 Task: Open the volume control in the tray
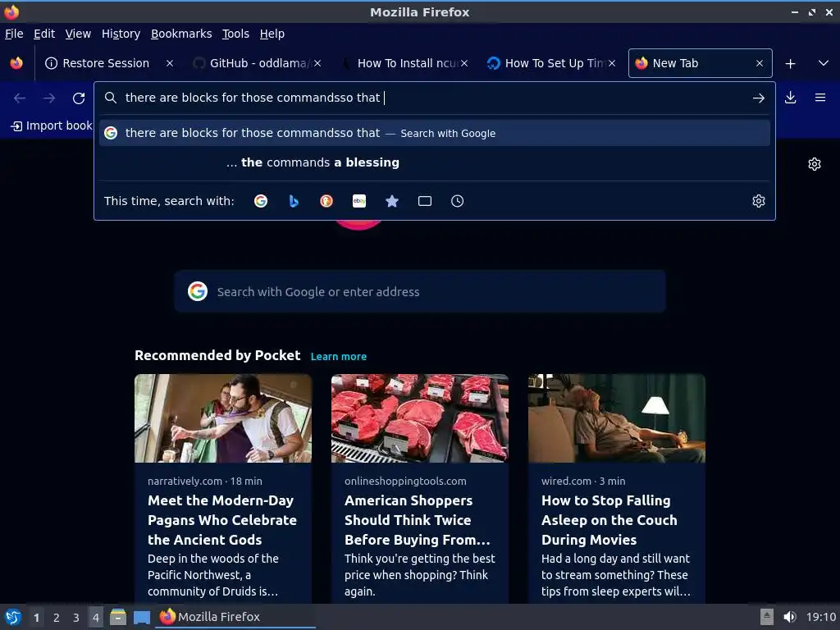point(790,617)
